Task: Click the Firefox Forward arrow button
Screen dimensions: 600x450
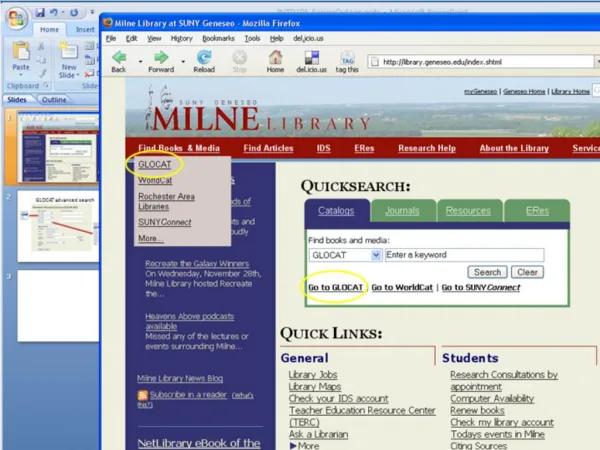Action: (x=161, y=57)
